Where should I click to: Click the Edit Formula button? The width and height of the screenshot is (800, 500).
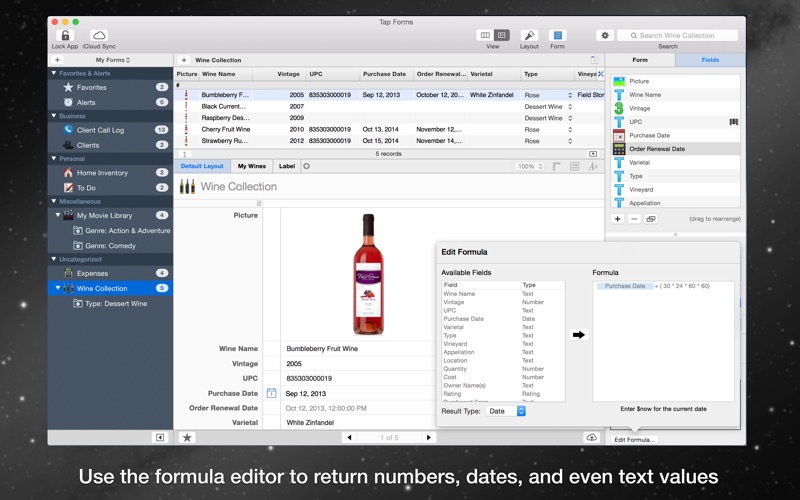coord(634,439)
